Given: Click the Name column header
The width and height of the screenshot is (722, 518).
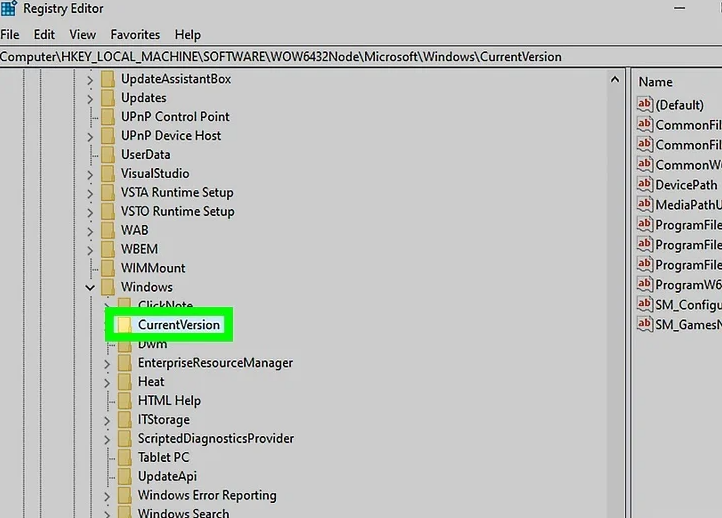Looking at the screenshot, I should [x=656, y=82].
